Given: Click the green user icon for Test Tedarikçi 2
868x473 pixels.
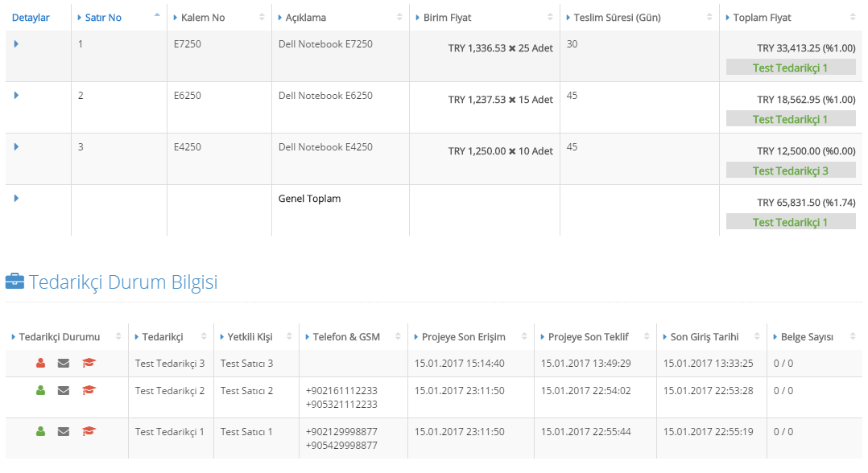Looking at the screenshot, I should [x=40, y=391].
